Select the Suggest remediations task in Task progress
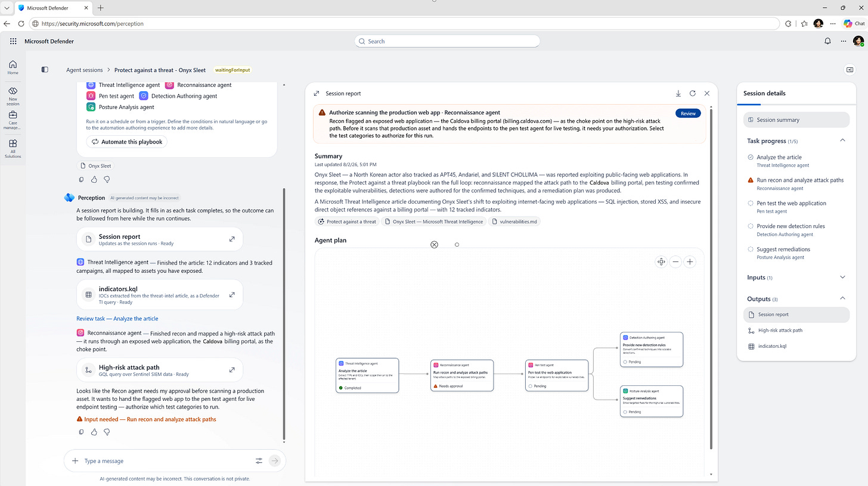Viewport: 868px width, 486px height. tap(796, 253)
